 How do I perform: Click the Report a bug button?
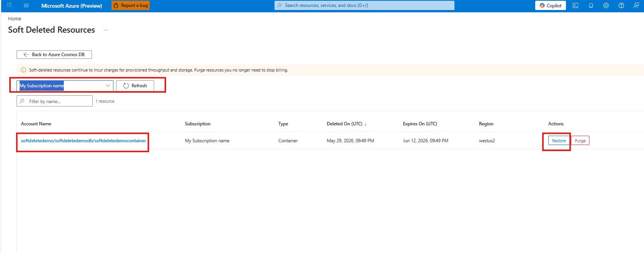tap(131, 5)
